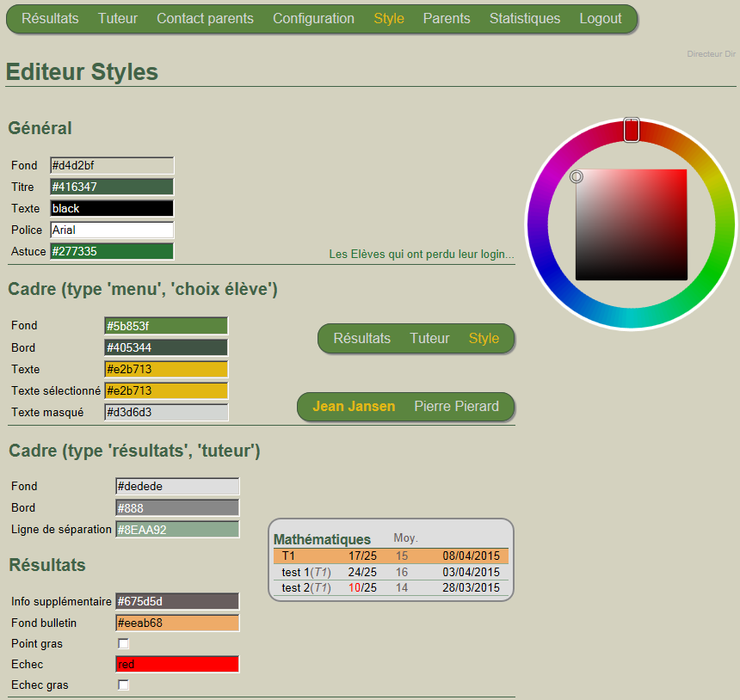
Task: Click the Directeur Dir user label
Action: coord(712,54)
